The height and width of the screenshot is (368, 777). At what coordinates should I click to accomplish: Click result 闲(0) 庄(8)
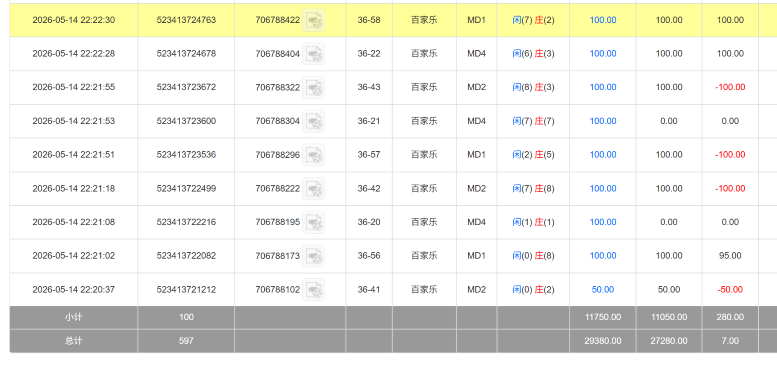[534, 256]
